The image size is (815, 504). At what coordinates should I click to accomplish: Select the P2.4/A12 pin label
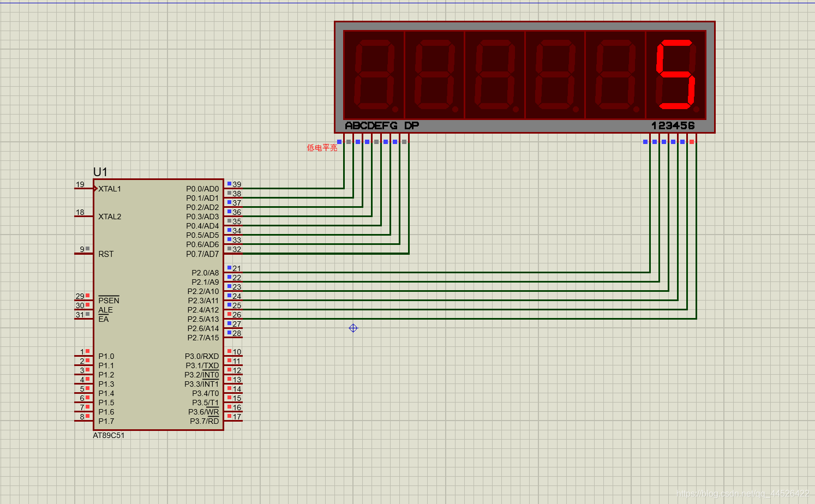203,310
